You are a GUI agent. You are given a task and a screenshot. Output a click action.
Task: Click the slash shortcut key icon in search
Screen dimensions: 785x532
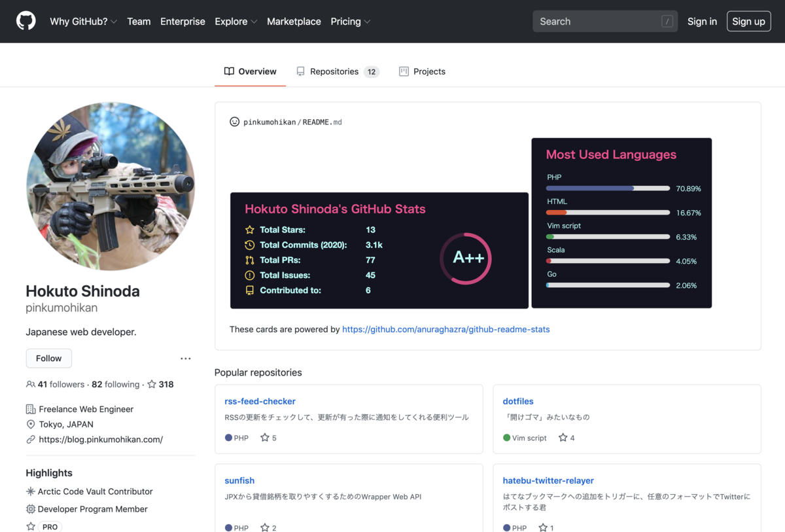pos(667,22)
